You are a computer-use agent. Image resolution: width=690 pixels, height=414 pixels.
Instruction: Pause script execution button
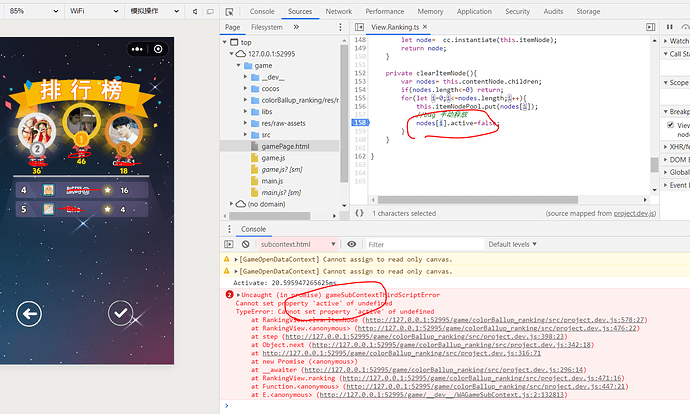(670, 27)
